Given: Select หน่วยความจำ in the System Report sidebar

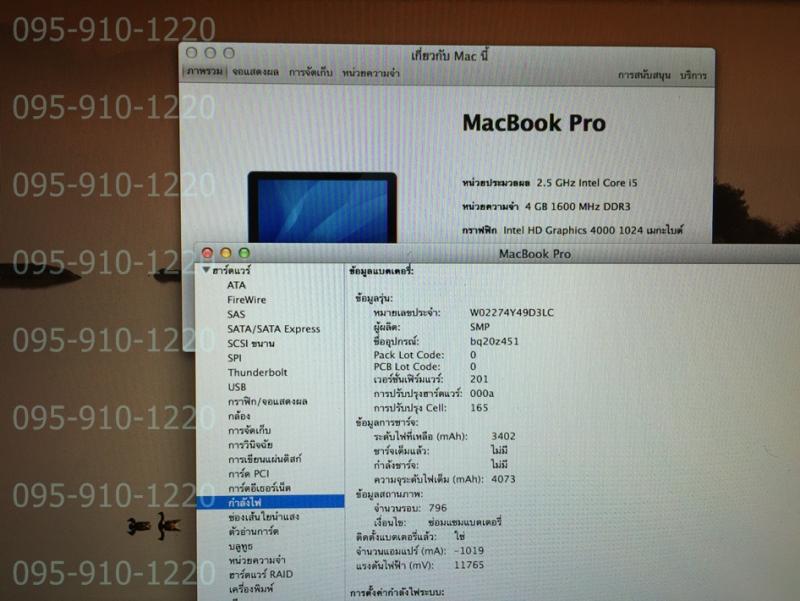Looking at the screenshot, I should (x=257, y=560).
